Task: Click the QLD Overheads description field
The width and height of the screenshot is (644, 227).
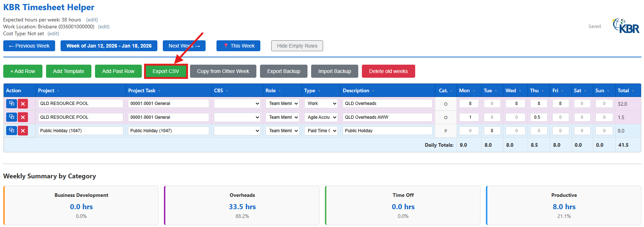Action: tap(387, 104)
